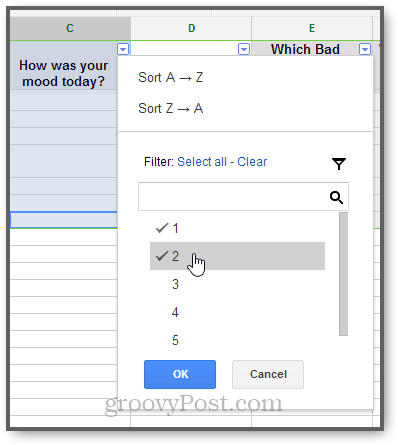Choose Sort Z → A

coord(170,108)
